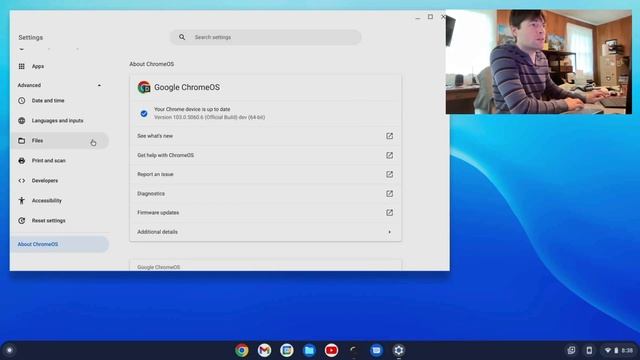Select the Settings gear in the shelf
This screenshot has width=640, height=360.
[399, 350]
